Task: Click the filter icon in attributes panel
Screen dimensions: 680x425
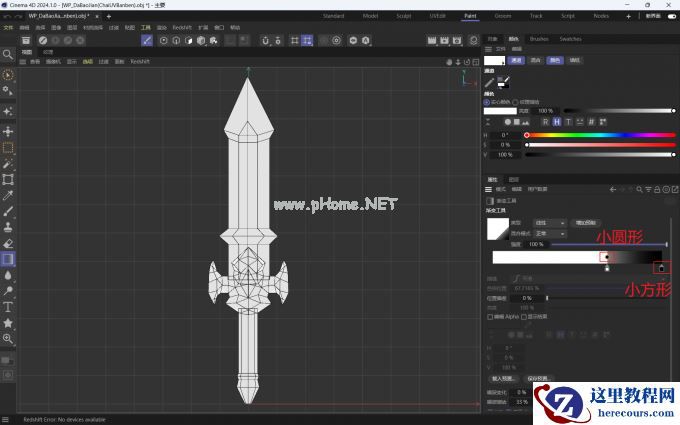Action: (648, 190)
